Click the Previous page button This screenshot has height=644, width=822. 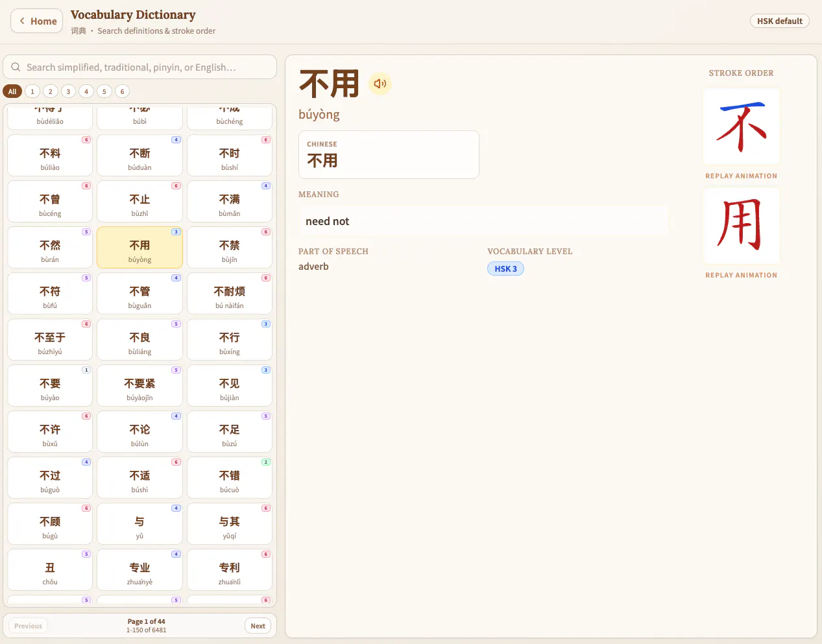coord(28,626)
